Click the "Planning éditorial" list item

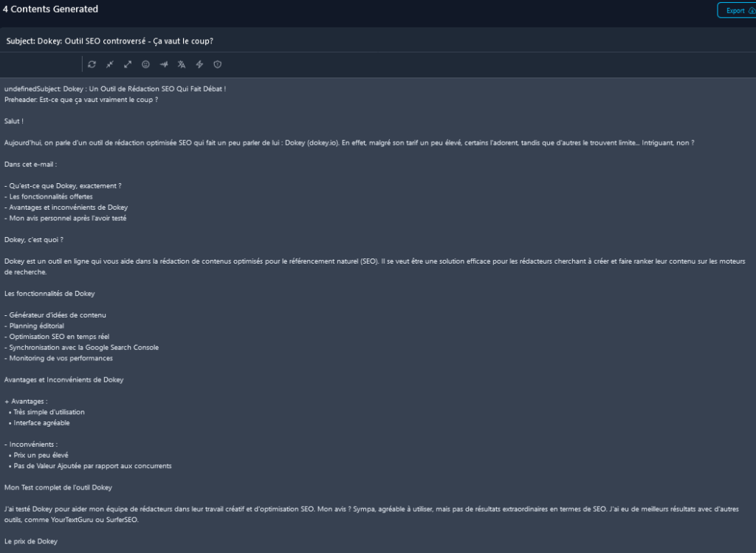click(37, 326)
